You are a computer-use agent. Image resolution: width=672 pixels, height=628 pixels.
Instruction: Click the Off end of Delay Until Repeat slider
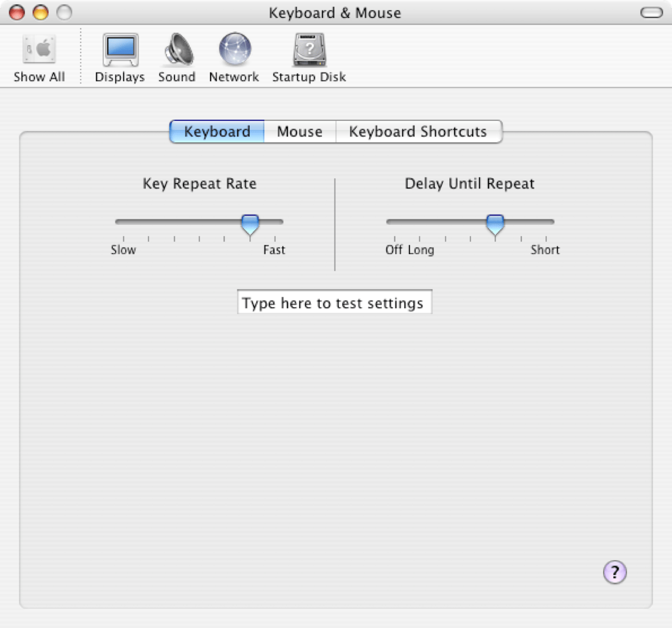[x=394, y=250]
